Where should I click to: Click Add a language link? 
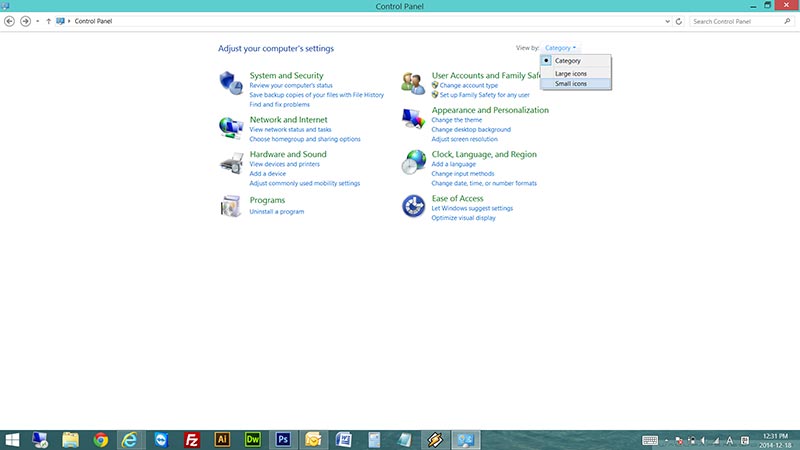(454, 164)
